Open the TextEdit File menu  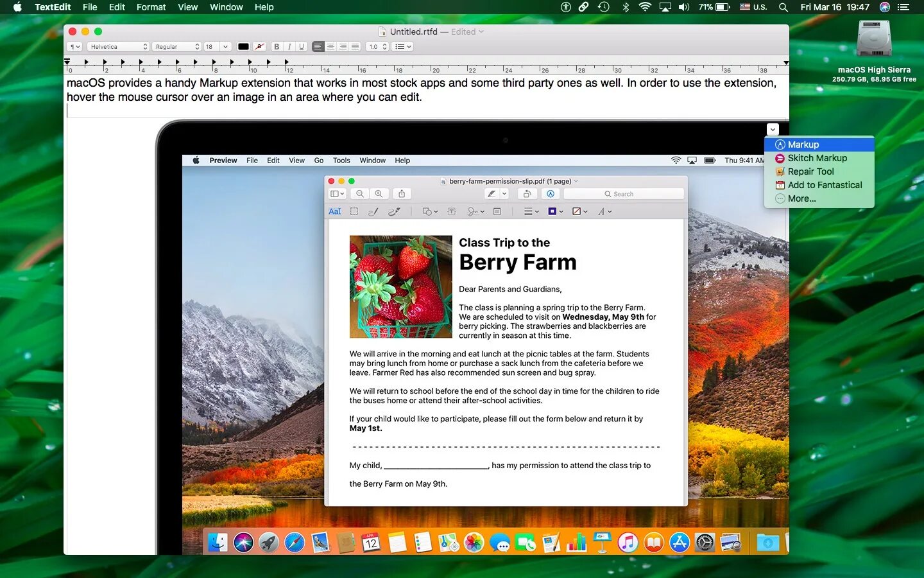click(90, 7)
